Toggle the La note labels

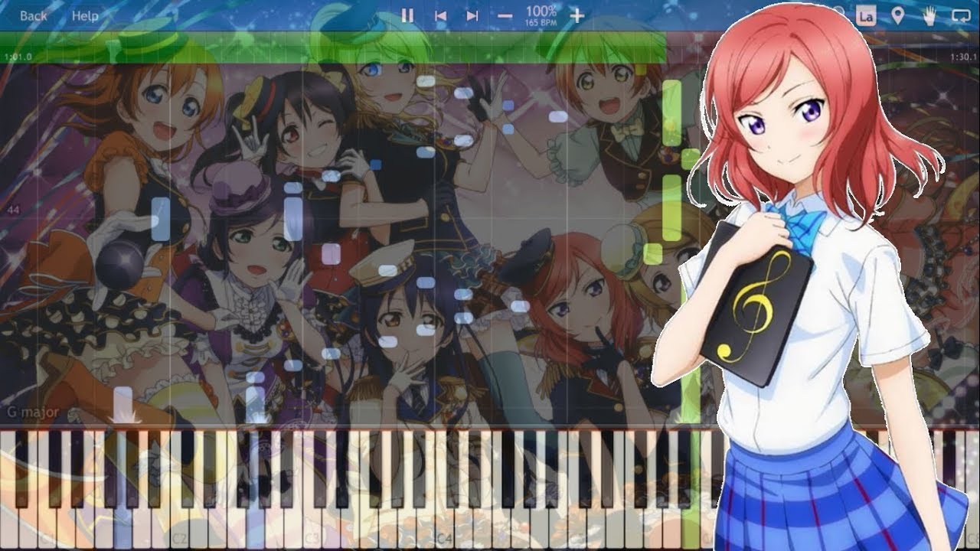[x=866, y=15]
